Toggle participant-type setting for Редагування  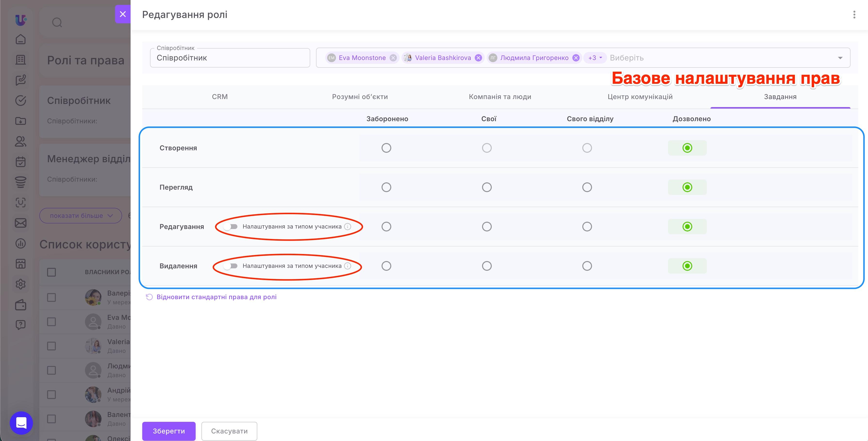pos(231,227)
